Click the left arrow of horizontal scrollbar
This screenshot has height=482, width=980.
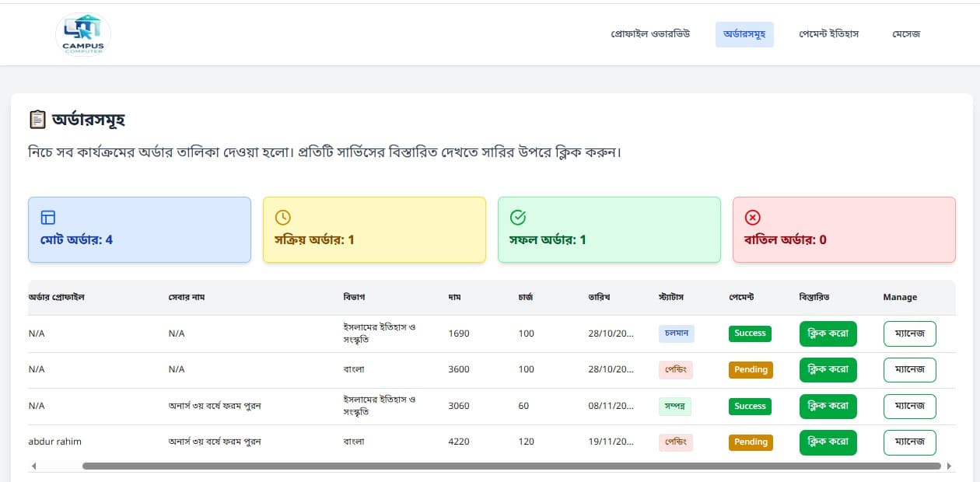pyautogui.click(x=33, y=466)
